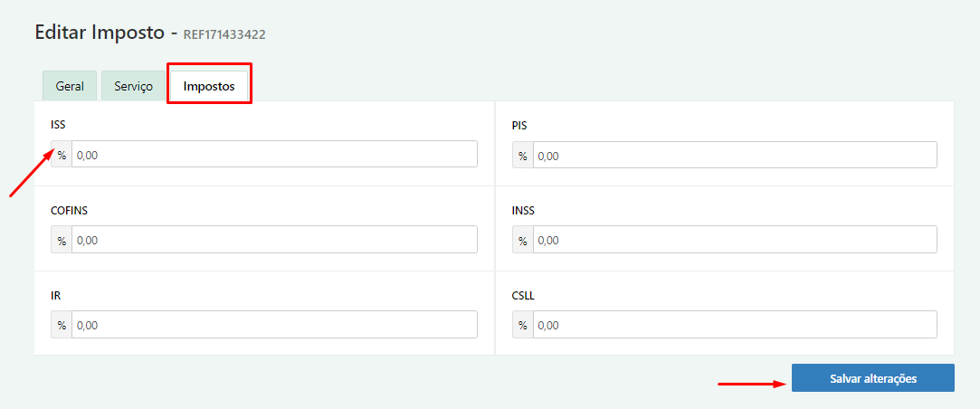This screenshot has width=980, height=409.
Task: Open the Serviço tab
Action: (x=134, y=86)
